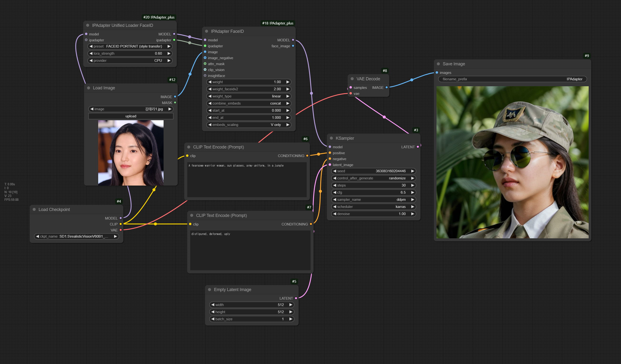Viewport: 621px width, 364px height.
Task: Collapse the KSampler node via its title dot
Action: (331, 138)
